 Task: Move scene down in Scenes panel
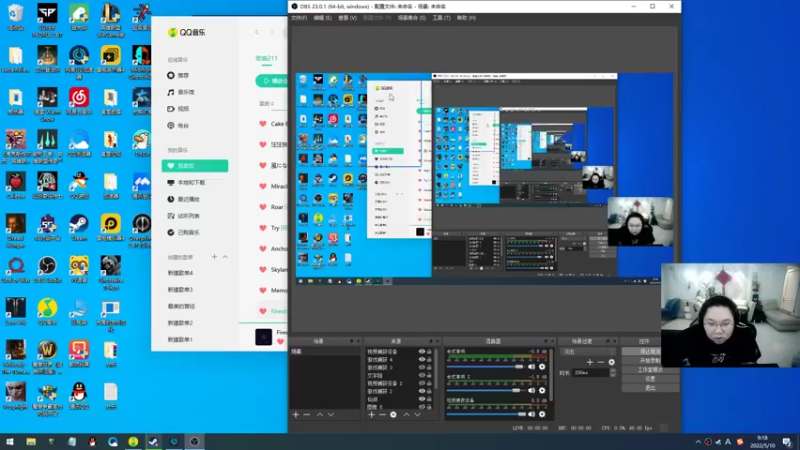tap(331, 415)
